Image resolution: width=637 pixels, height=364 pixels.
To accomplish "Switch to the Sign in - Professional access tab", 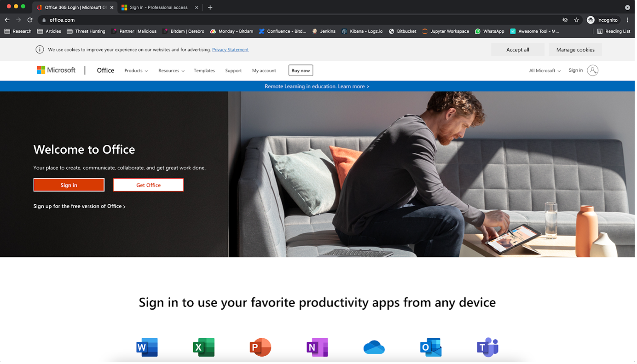I will (x=159, y=7).
